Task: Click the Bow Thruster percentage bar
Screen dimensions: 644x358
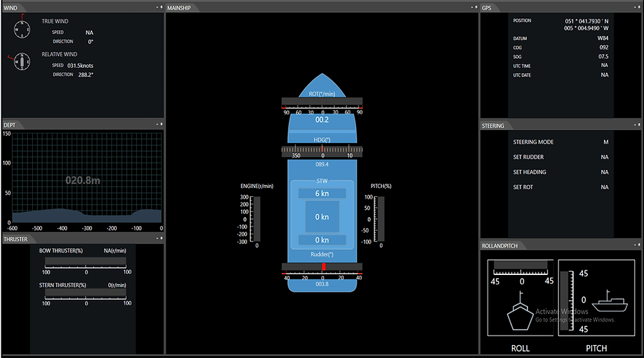Action: (x=86, y=261)
